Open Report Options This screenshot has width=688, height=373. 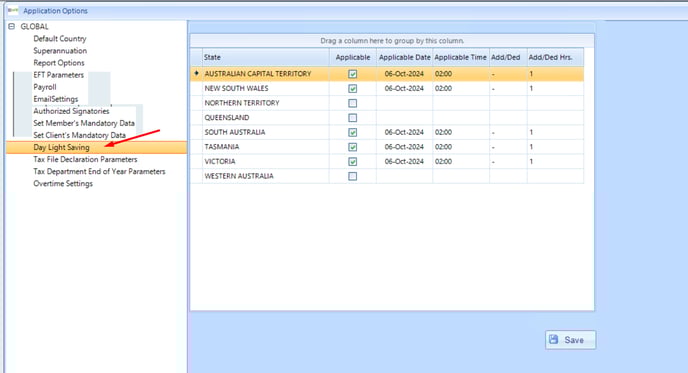point(59,63)
